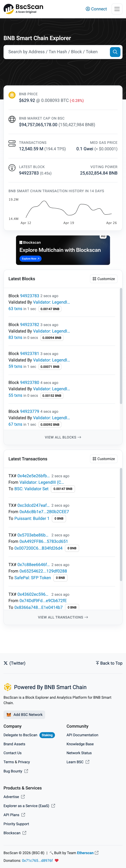Open the X (Twitter) link
126x868 pixels.
coord(15,663)
